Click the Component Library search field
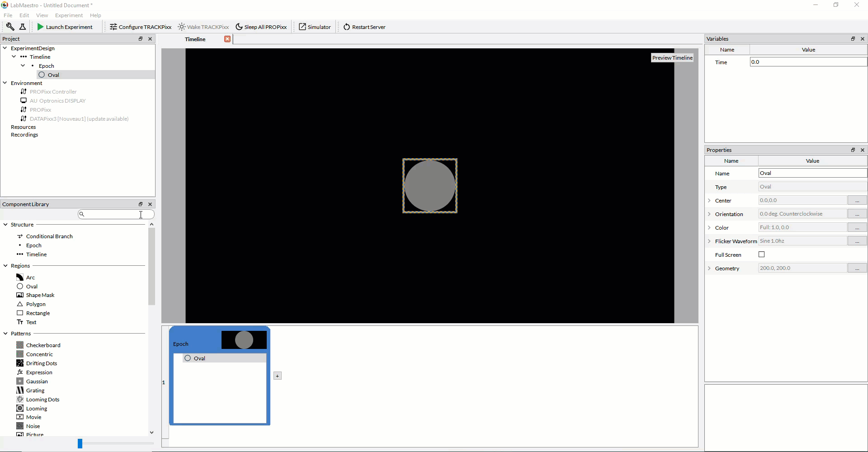Screen dimensions: 868x452 pyautogui.click(x=116, y=214)
